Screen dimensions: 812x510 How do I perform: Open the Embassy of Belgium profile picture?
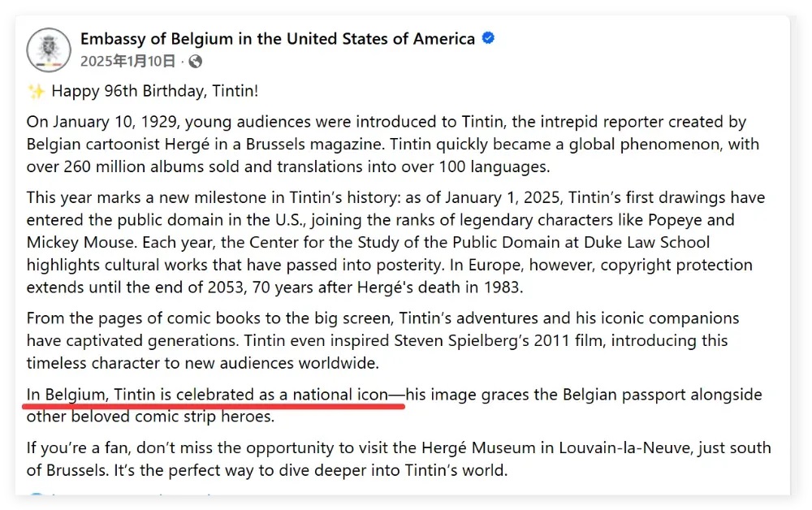(x=49, y=50)
